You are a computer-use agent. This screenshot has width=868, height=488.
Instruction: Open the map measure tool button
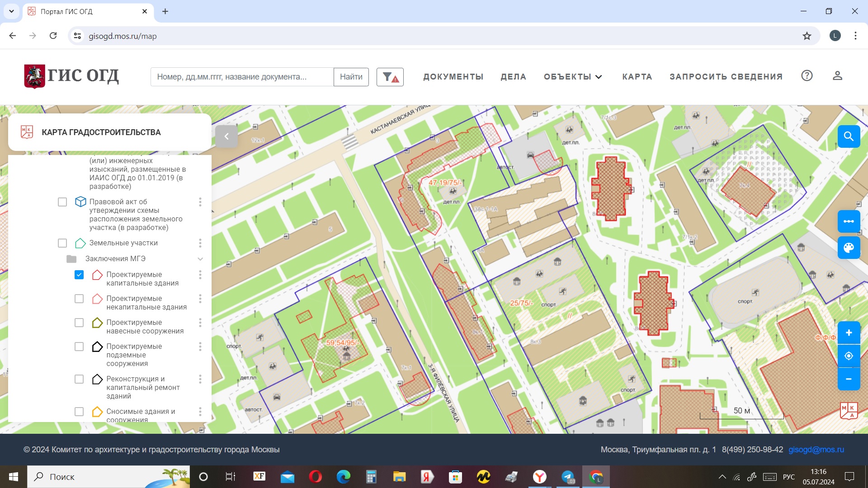(849, 221)
